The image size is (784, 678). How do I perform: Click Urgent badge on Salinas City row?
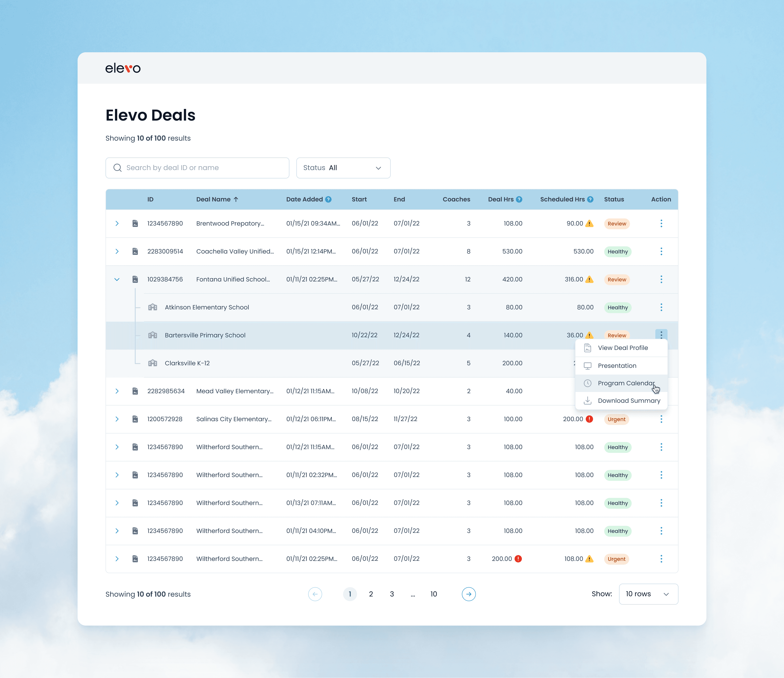(x=616, y=419)
